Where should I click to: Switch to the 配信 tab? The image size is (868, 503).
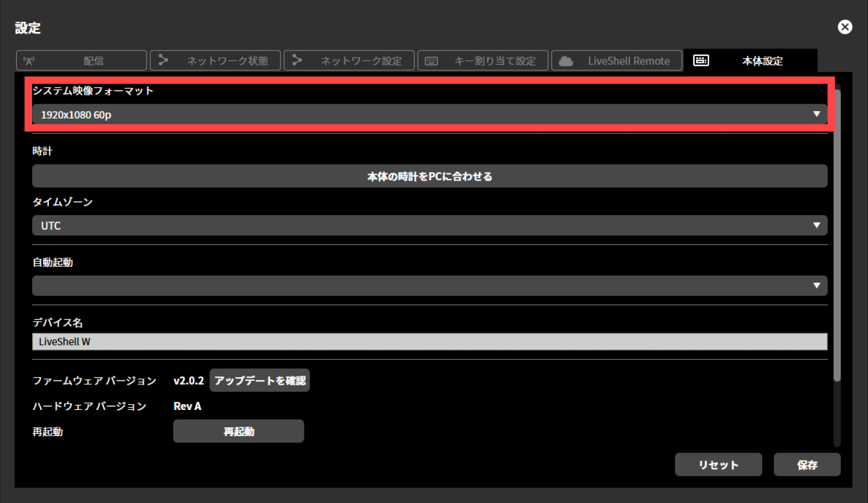click(81, 60)
